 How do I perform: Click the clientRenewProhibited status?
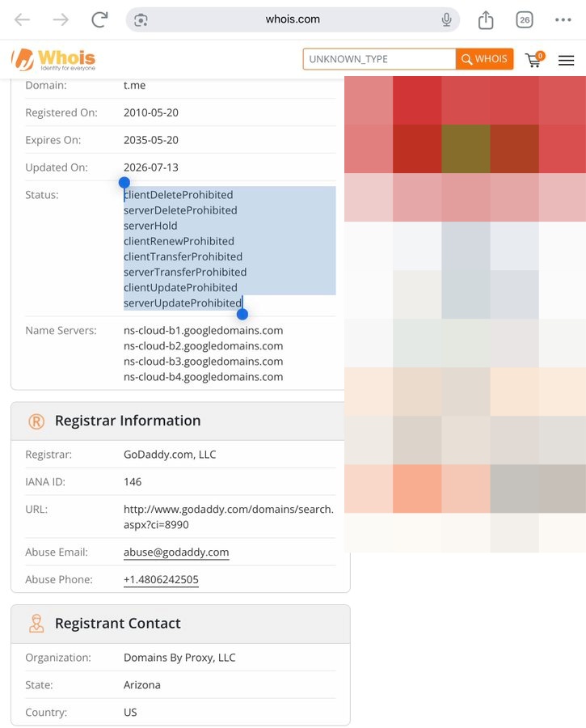(179, 241)
